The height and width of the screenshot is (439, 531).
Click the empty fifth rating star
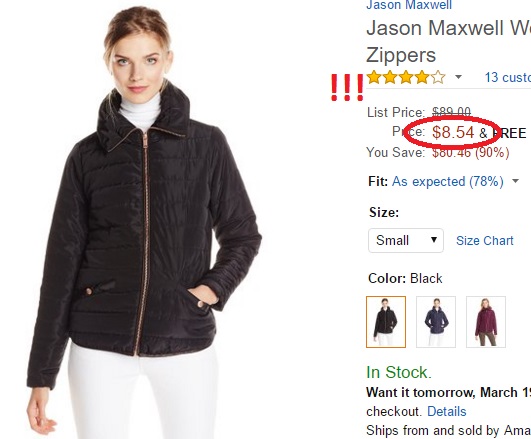[438, 77]
